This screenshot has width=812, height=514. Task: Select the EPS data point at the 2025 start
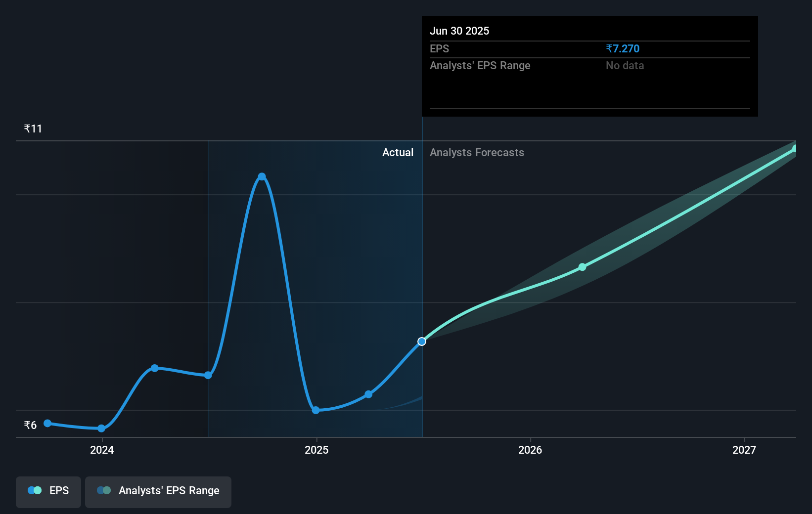pos(316,410)
